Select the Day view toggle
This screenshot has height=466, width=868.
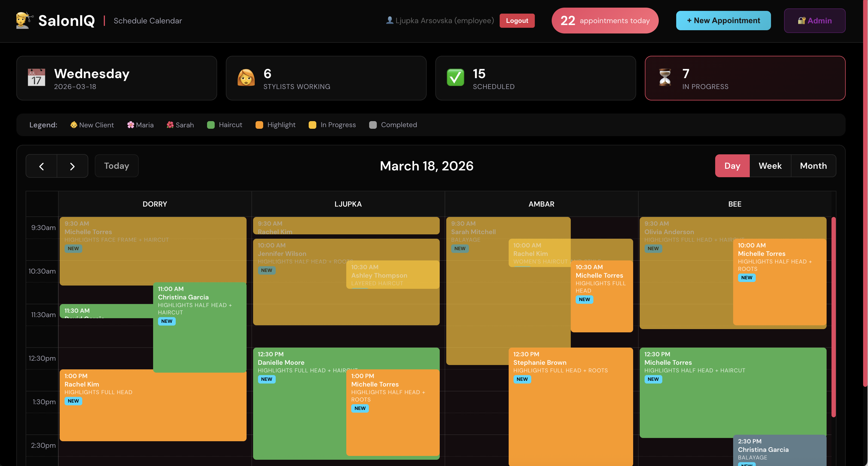pos(732,166)
